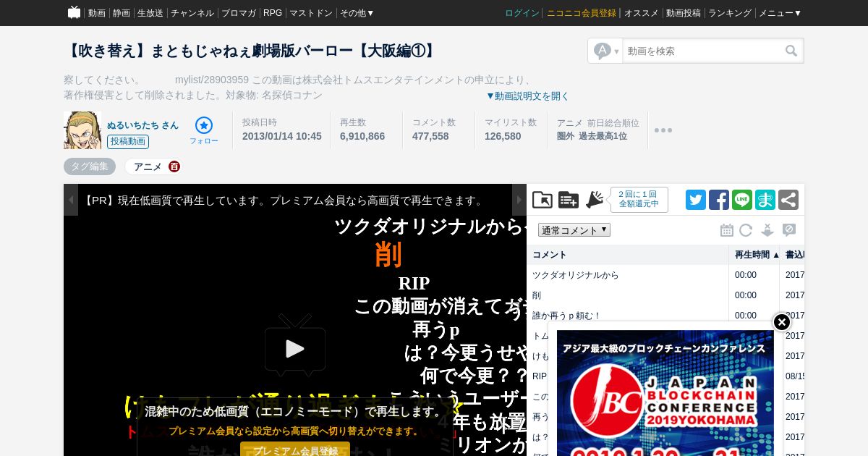Show next PR message arrow

click(519, 200)
